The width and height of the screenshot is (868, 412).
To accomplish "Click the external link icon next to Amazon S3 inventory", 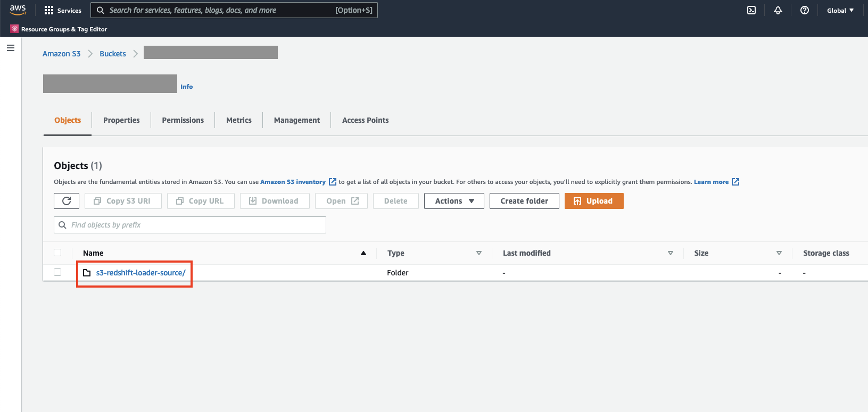I will (x=333, y=182).
